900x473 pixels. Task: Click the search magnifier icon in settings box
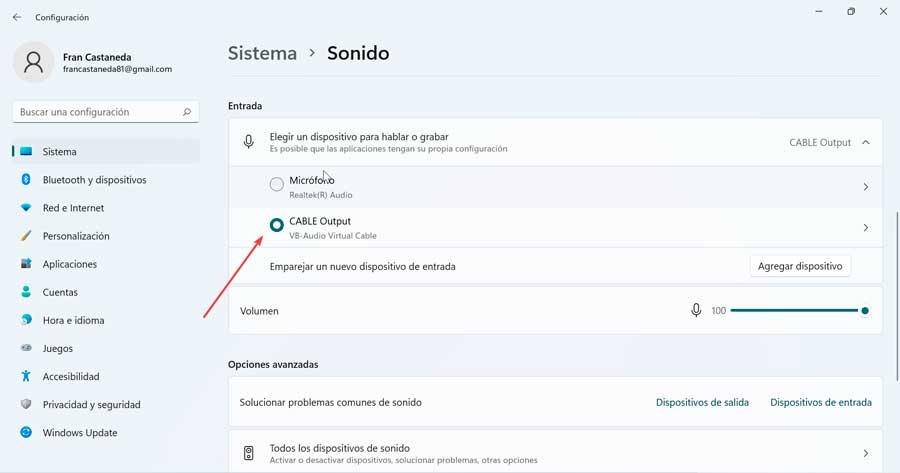click(x=187, y=112)
